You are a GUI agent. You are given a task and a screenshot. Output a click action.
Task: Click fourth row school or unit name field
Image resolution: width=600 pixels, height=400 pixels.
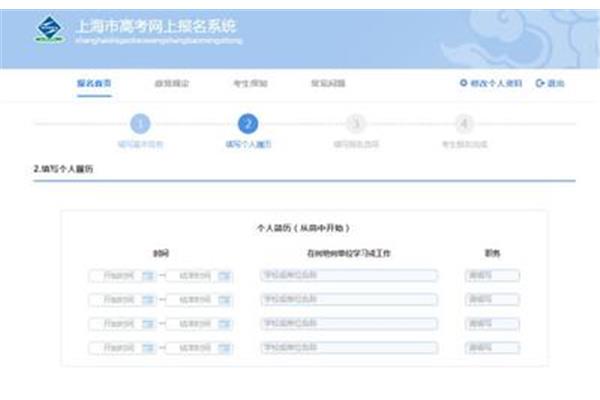pos(349,348)
